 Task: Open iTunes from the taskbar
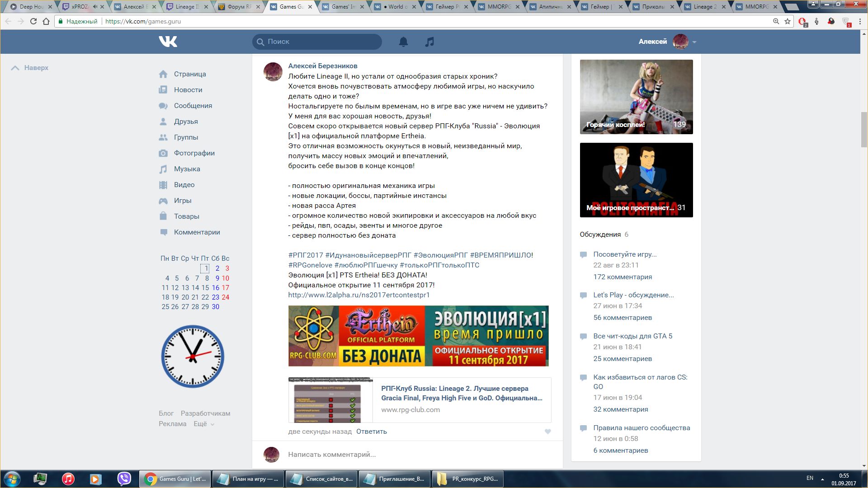(68, 479)
